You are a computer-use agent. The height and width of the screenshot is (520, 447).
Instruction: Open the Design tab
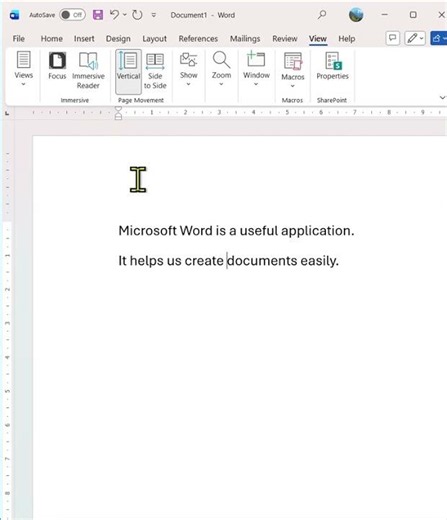118,39
